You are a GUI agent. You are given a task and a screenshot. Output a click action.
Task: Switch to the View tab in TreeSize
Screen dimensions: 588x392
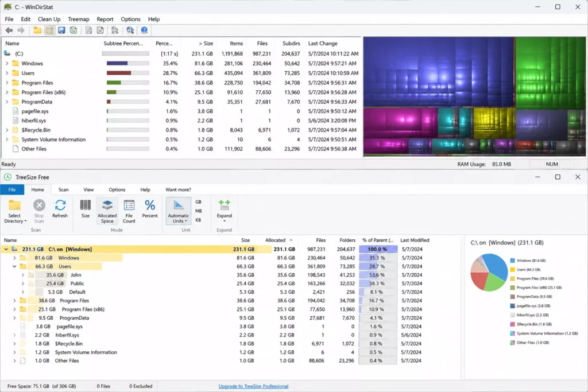pos(88,189)
